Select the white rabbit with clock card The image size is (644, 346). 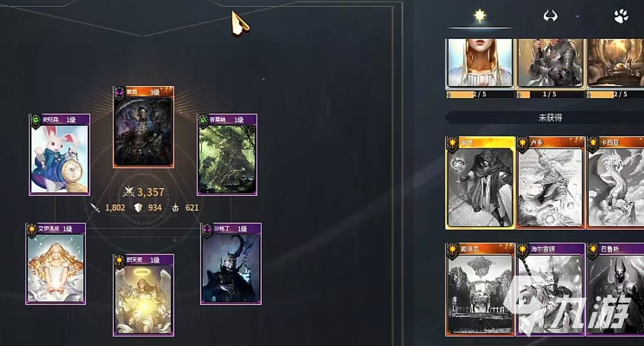60,154
